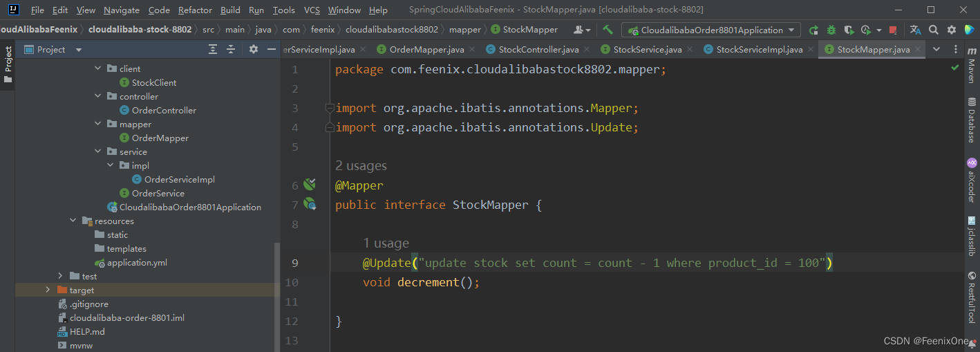Image resolution: width=980 pixels, height=352 pixels.
Task: Show the Database tool window
Action: 971,120
